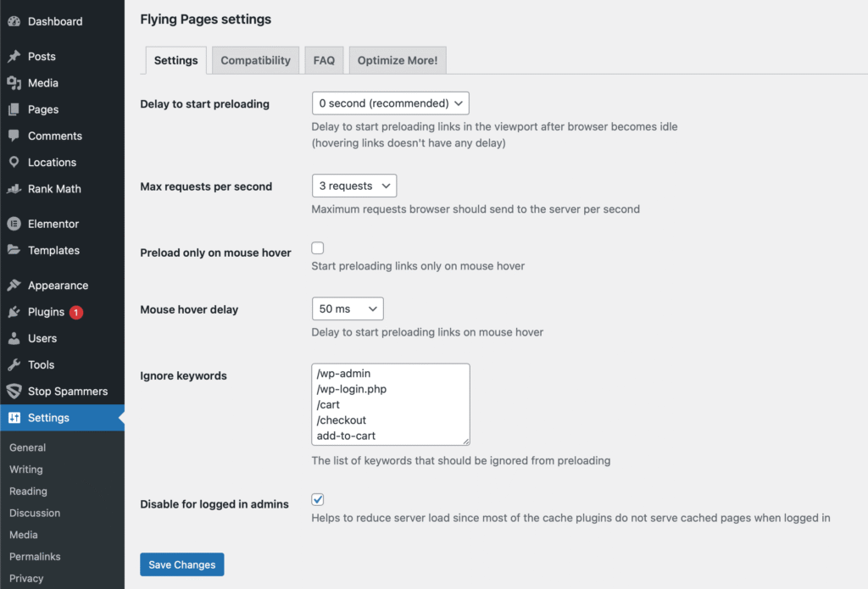Open the Stop Spammers menu item
Screen dimensions: 868x589
pyautogui.click(x=62, y=392)
